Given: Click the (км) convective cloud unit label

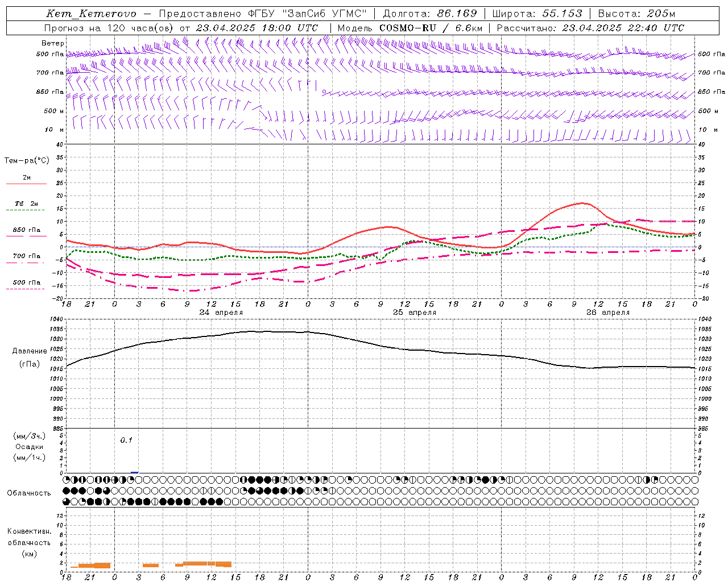Looking at the screenshot, I should pyautogui.click(x=29, y=554).
